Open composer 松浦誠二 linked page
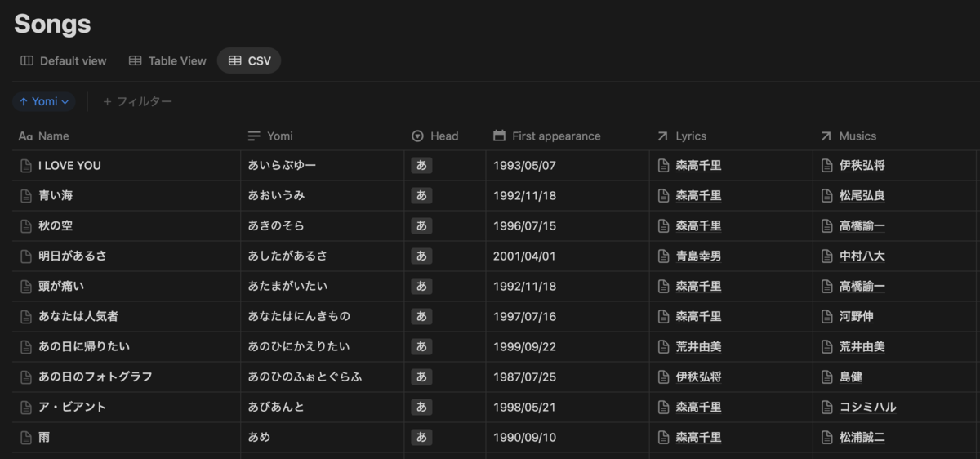This screenshot has height=459, width=980. coord(862,437)
